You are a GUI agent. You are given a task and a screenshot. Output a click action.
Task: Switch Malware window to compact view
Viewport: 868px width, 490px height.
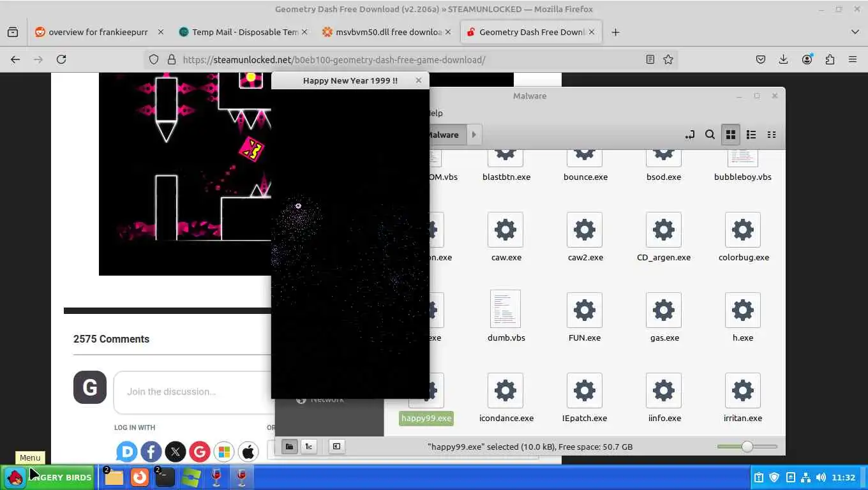[772, 135]
